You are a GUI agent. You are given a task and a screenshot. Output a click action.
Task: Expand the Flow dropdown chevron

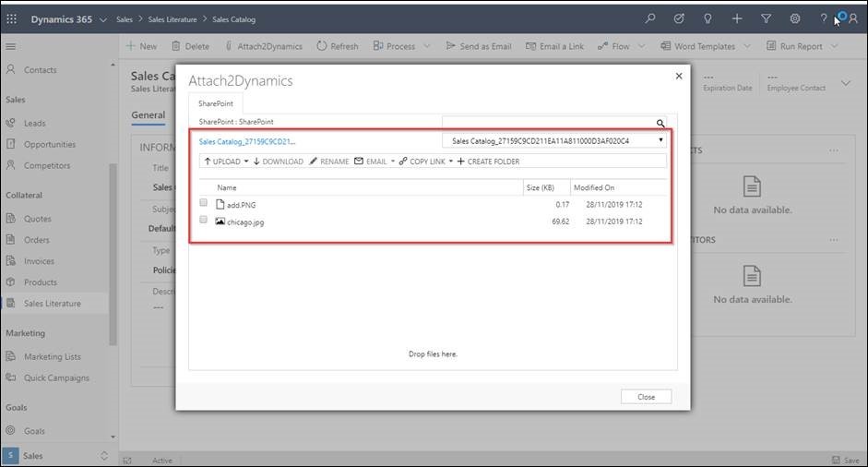642,46
